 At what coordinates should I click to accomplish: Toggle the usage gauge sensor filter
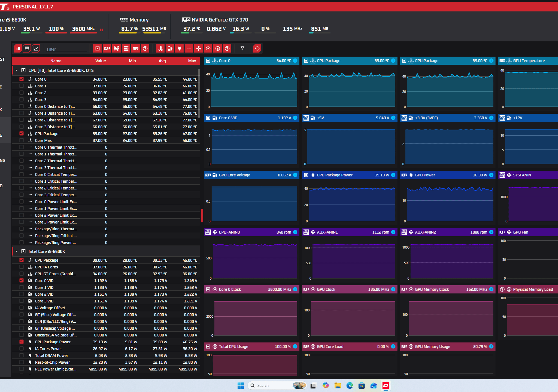[218, 48]
